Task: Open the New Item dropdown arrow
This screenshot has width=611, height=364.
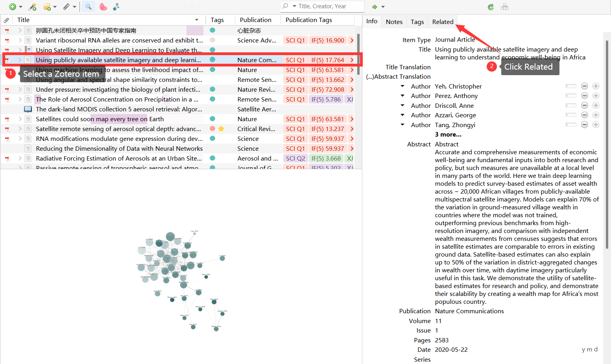Action: [x=20, y=7]
